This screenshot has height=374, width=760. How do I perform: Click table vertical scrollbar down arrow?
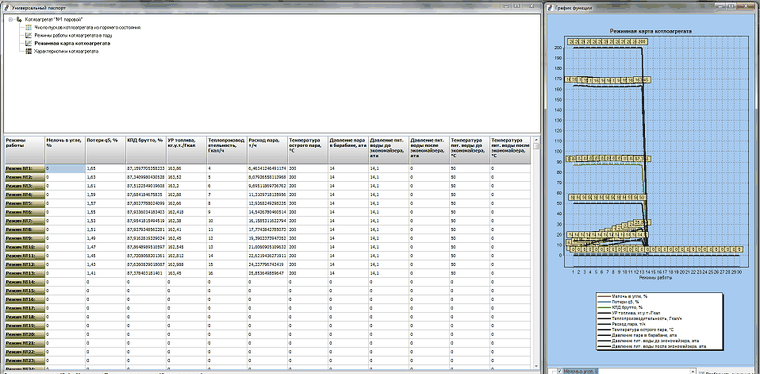(x=536, y=366)
